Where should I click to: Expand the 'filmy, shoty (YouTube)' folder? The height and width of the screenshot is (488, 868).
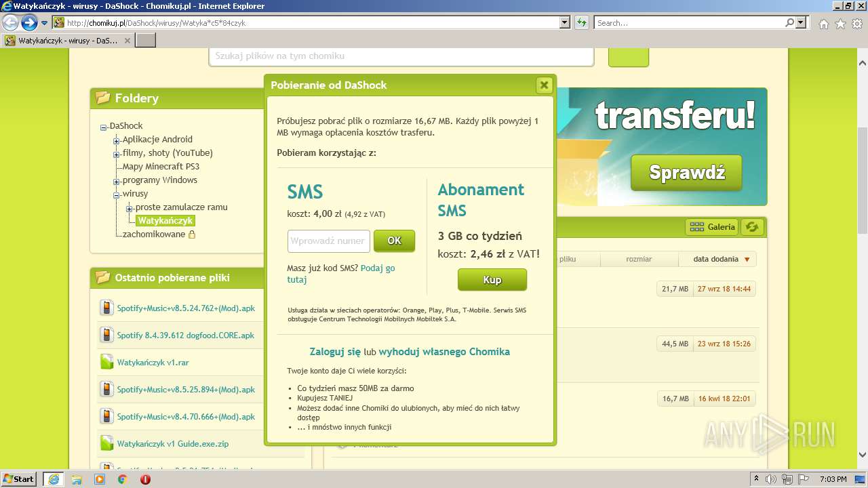pyautogui.click(x=117, y=154)
